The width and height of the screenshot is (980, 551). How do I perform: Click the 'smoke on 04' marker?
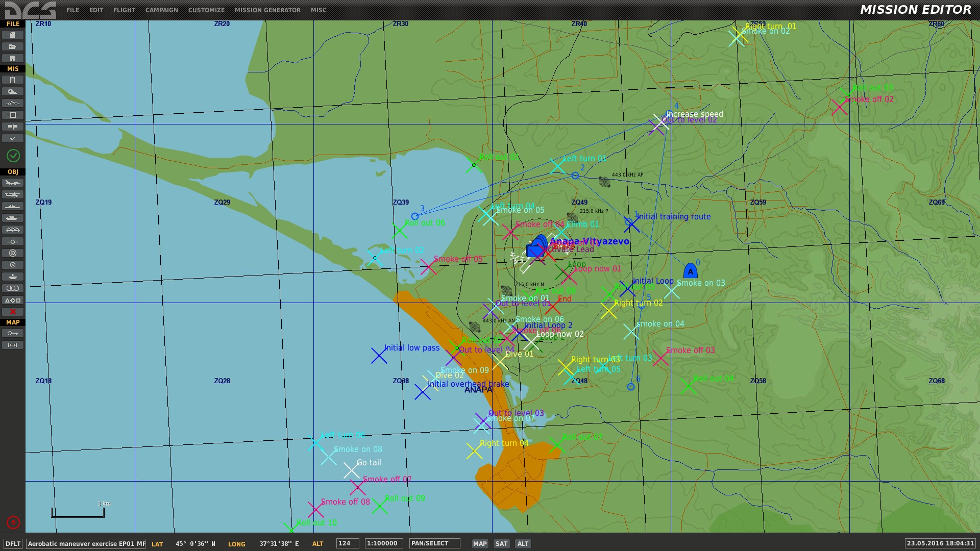point(631,332)
